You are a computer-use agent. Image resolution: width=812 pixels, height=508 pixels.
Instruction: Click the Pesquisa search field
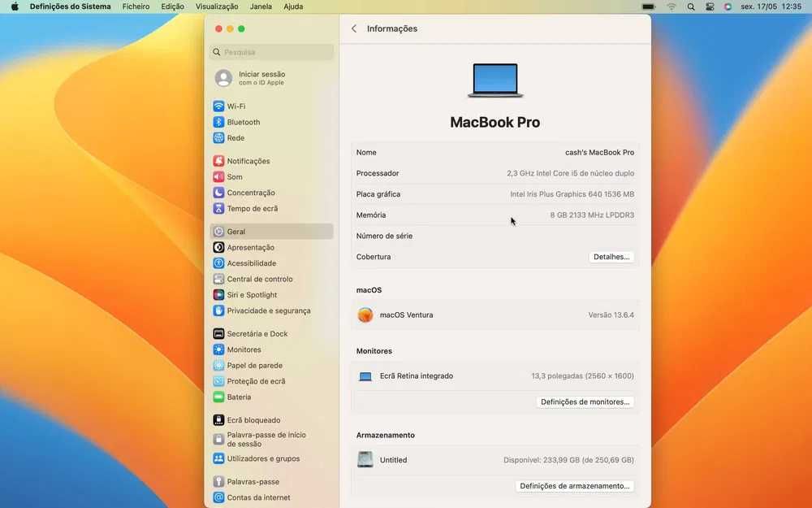click(x=272, y=52)
